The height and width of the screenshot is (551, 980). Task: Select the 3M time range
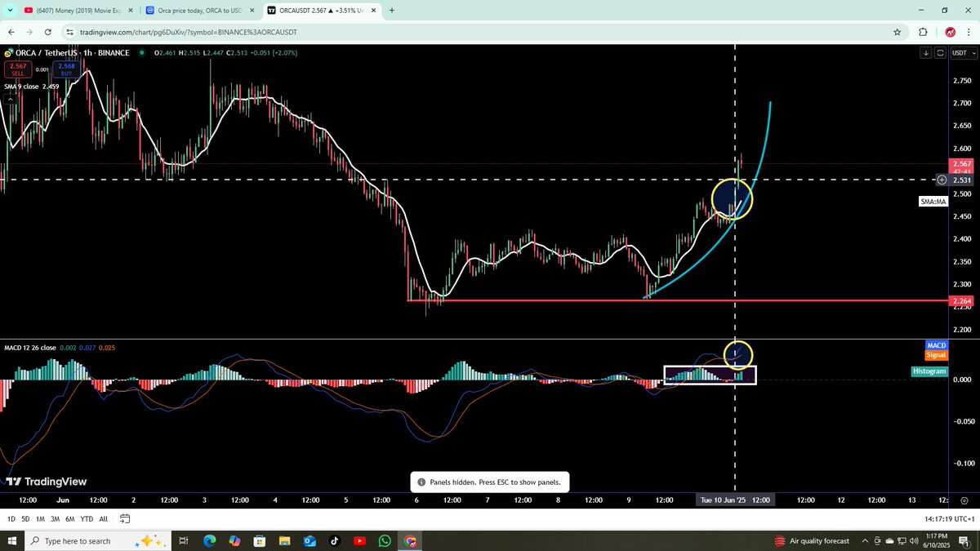pyautogui.click(x=55, y=519)
